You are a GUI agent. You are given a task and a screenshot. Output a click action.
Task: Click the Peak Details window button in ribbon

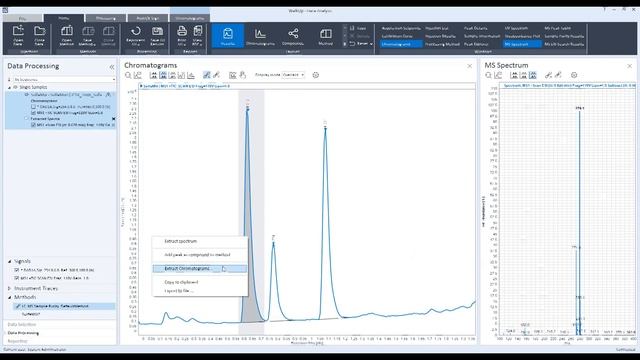pyautogui.click(x=476, y=28)
